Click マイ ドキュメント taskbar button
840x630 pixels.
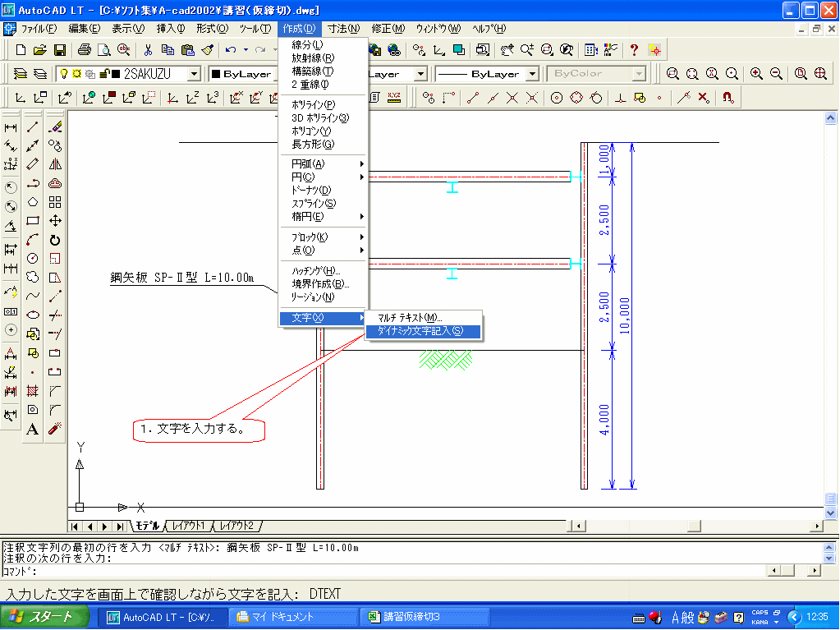[294, 617]
